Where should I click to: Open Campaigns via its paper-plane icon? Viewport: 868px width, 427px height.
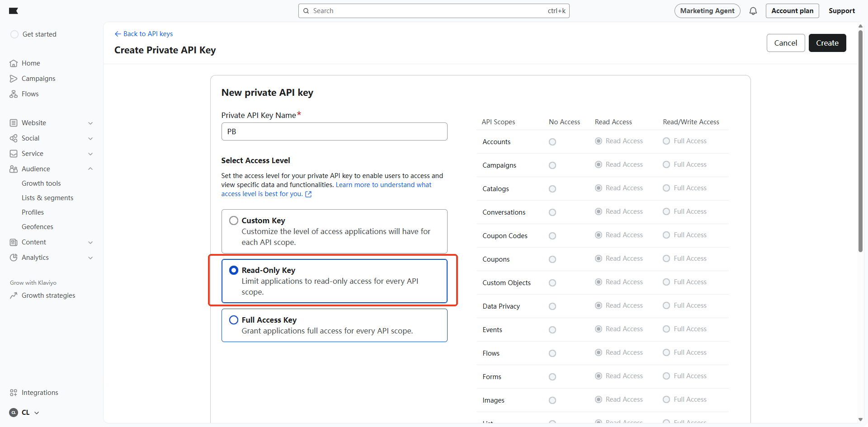point(14,79)
